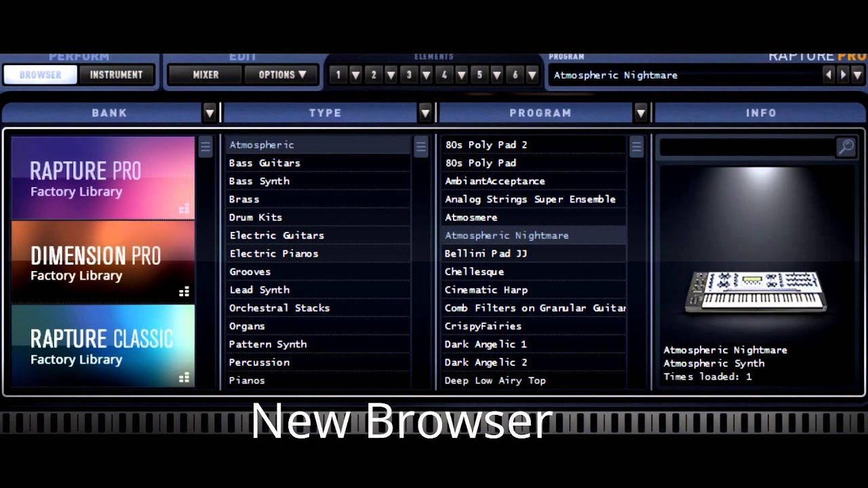Load Atmospheric Nightmare in program list

coord(534,235)
